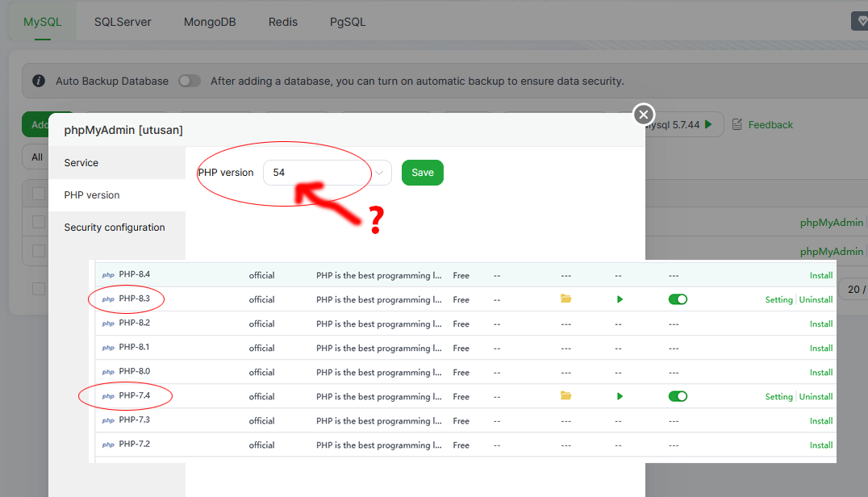The image size is (868, 497).
Task: Switch to the MySQL tab
Action: click(43, 22)
